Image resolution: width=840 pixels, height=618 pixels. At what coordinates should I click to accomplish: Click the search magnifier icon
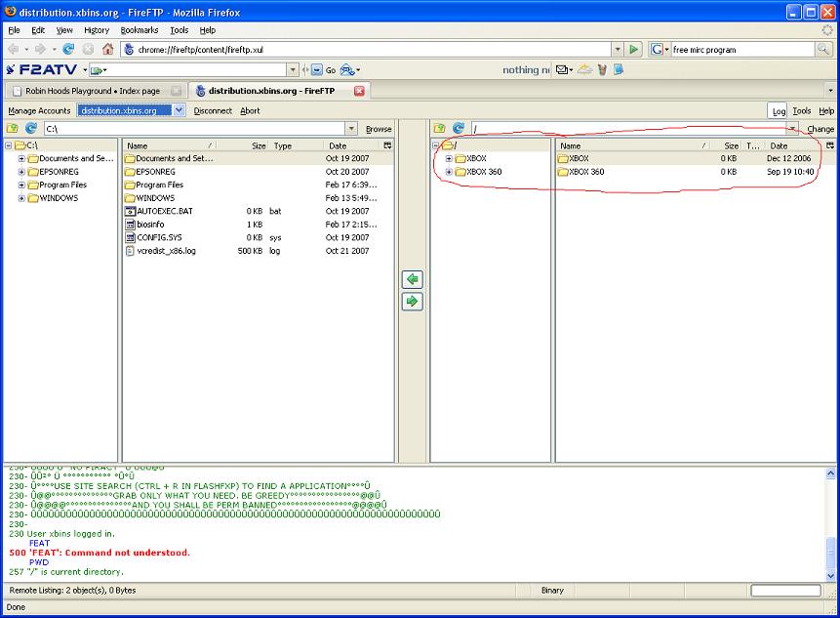tap(822, 50)
